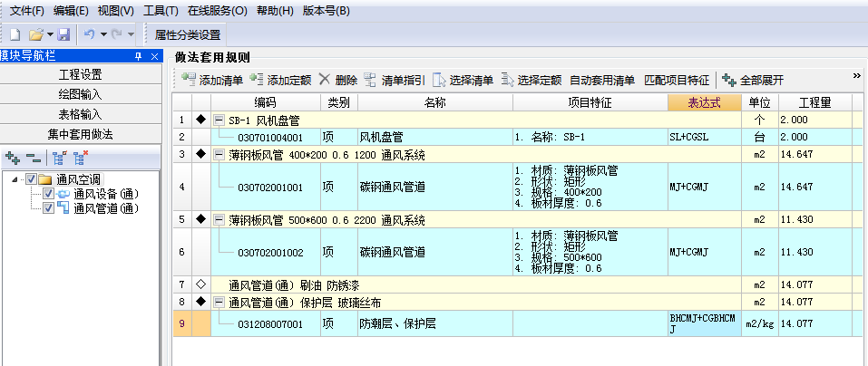The height and width of the screenshot is (366, 868).
Task: Click the 选择清单 toolbar icon
Action: (439, 80)
